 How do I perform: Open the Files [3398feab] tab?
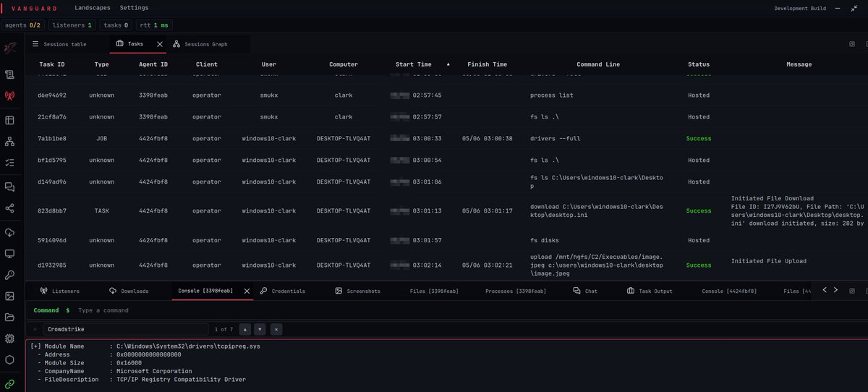434,291
